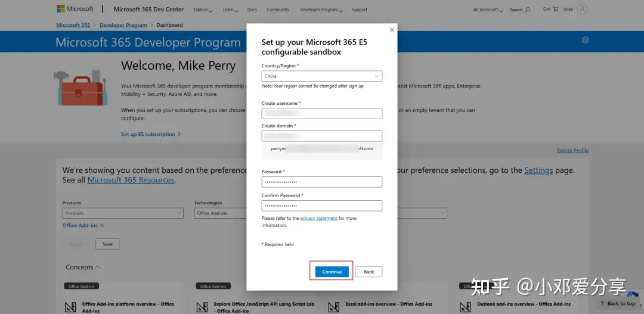The image size is (644, 314).
Task: Expand the All Microsoft menu
Action: coord(488,10)
